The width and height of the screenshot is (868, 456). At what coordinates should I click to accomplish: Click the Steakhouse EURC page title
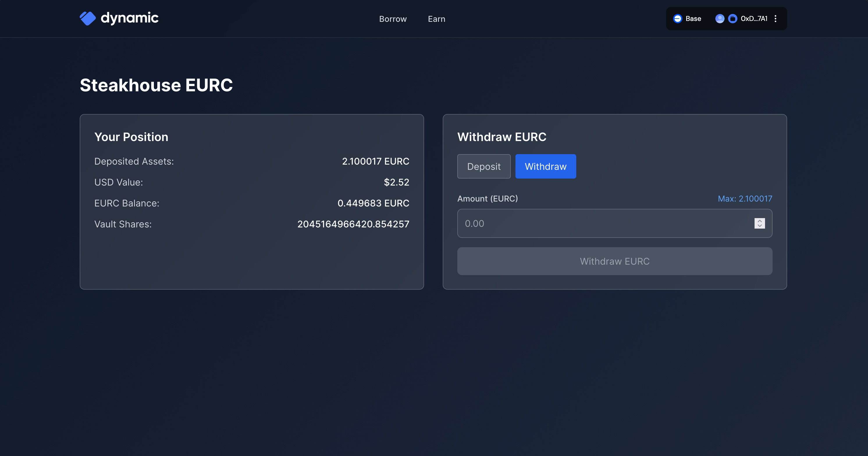coord(156,85)
